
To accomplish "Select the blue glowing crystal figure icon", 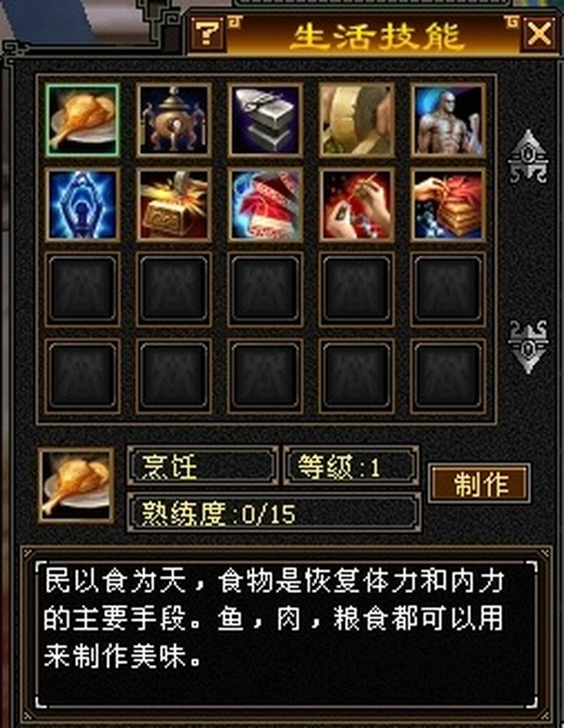I will point(83,205).
